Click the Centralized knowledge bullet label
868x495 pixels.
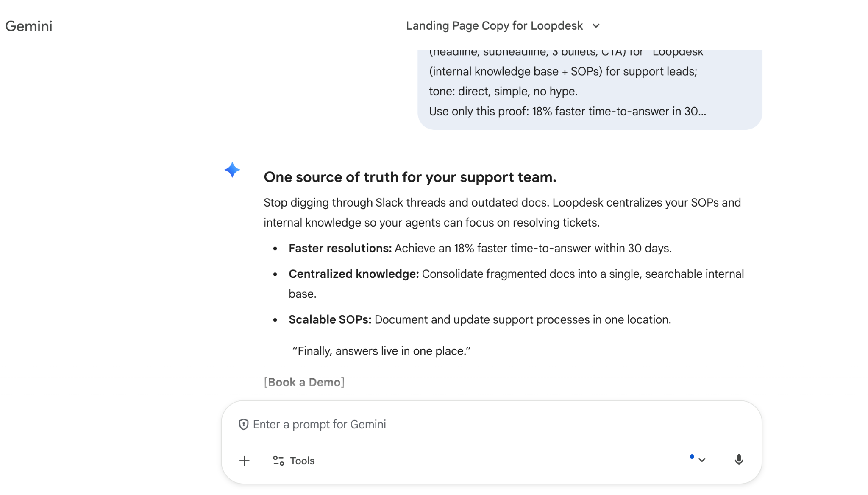(x=353, y=274)
